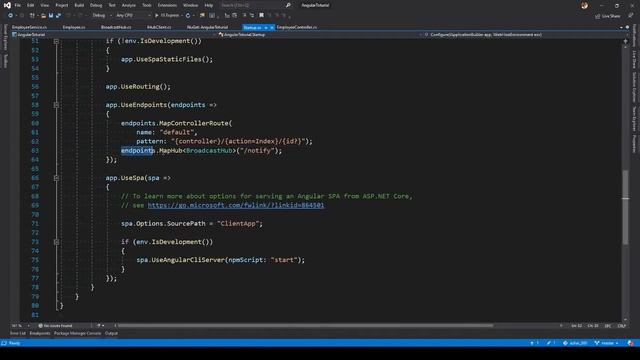Click the Navigate Backward toolbar icon
This screenshot has width=640, height=360.
[x=11, y=16]
